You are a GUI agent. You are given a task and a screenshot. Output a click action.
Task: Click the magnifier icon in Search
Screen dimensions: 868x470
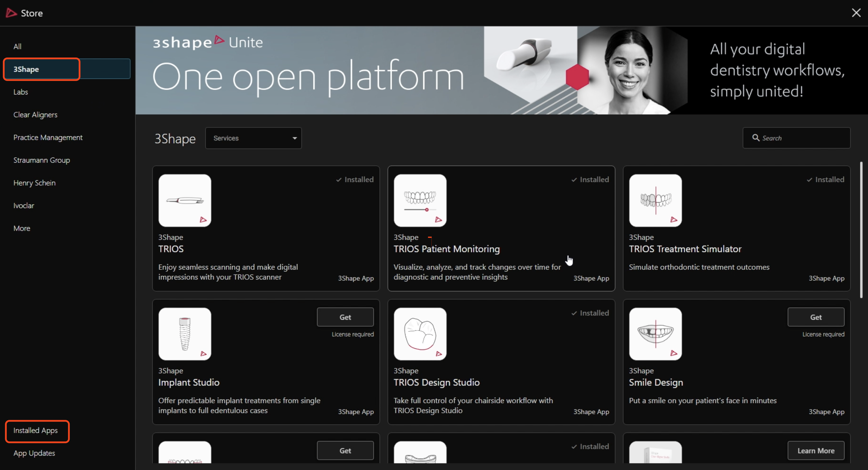pos(755,138)
